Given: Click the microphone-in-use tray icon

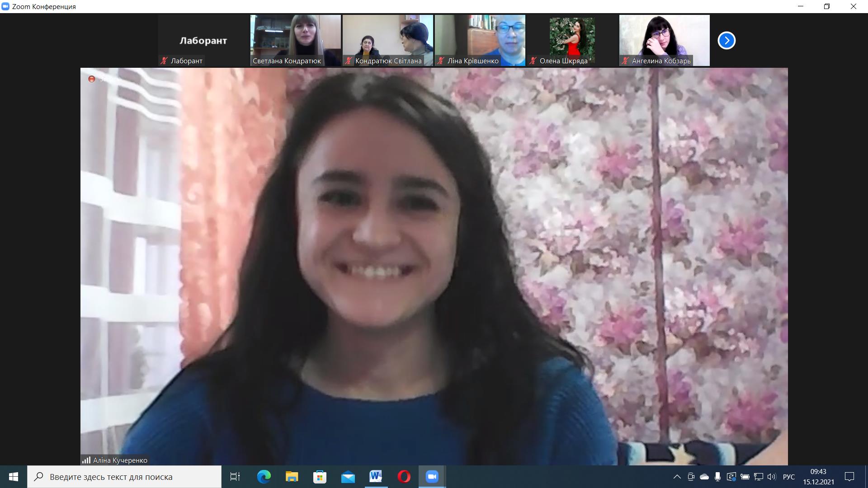Looking at the screenshot, I should [x=717, y=477].
